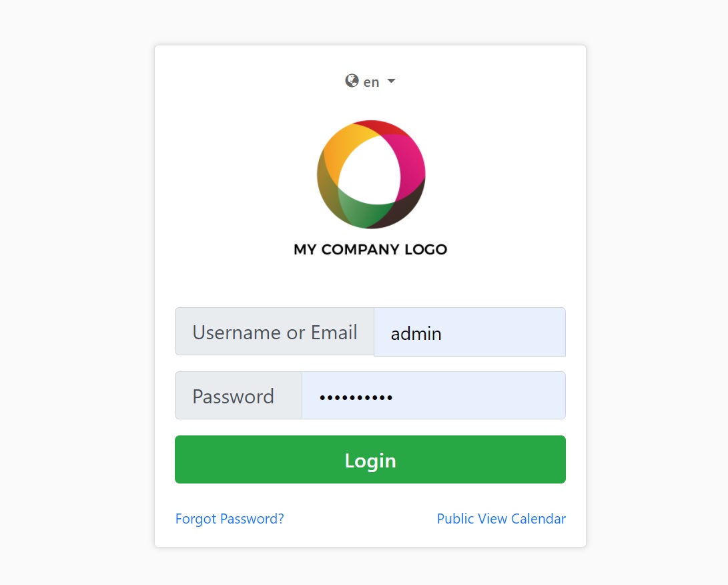Open the "en" language dropdown
728x585 pixels.
(371, 82)
